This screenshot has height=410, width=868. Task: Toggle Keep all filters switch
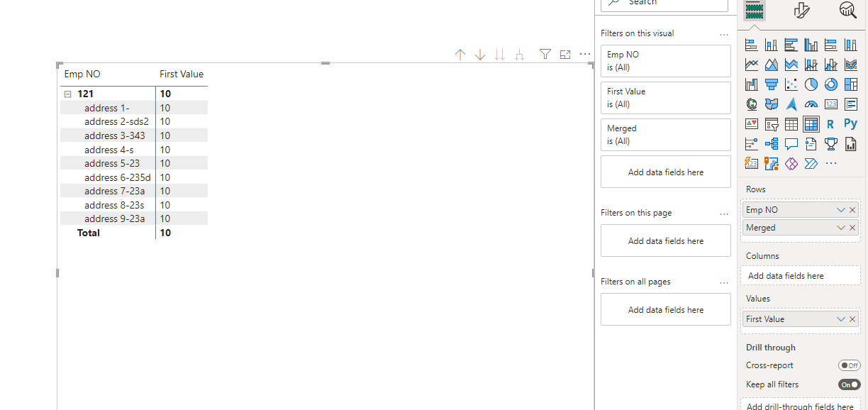[849, 384]
